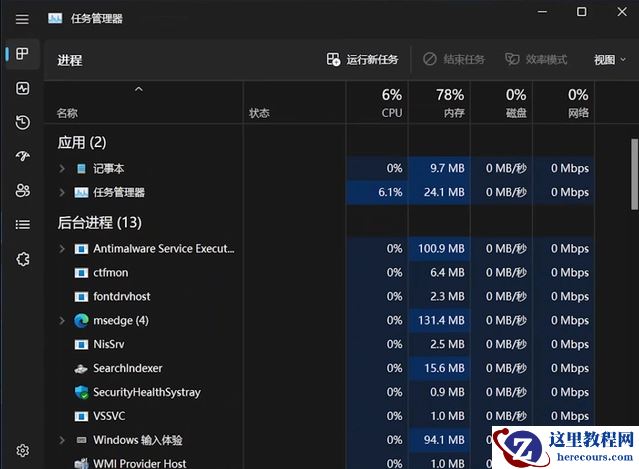Open the Users sidebar icon
The image size is (639, 469).
[x=22, y=190]
